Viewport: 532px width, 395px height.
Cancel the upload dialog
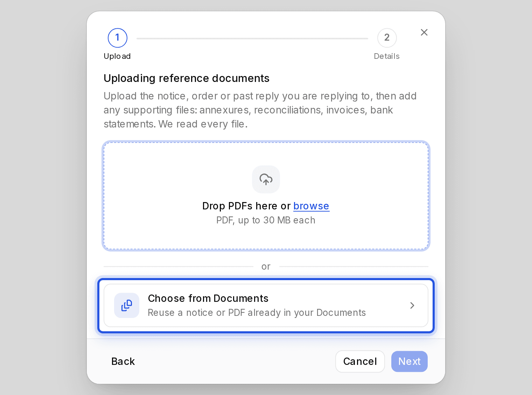coord(360,361)
